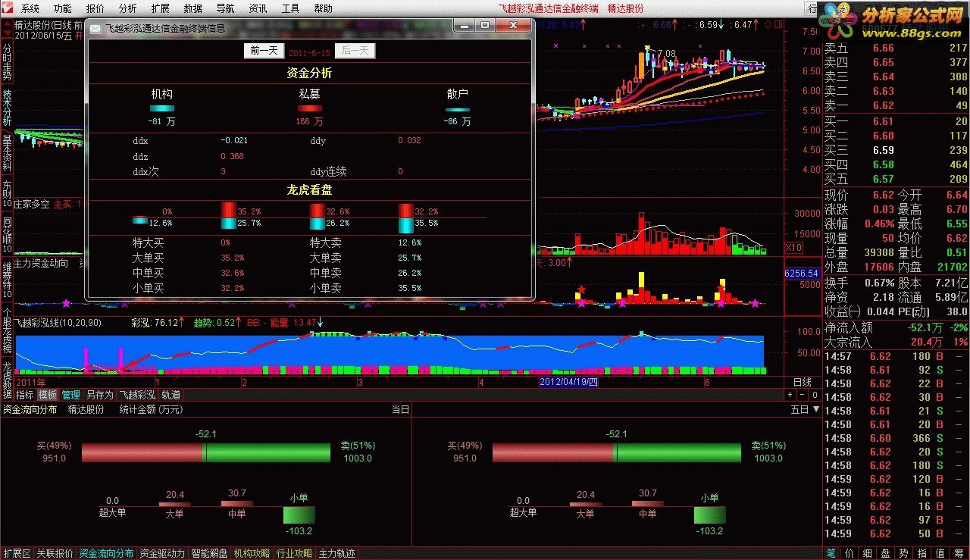Click the application logo icon in menu bar
Viewport: 970px width, 560px height.
click(x=8, y=8)
